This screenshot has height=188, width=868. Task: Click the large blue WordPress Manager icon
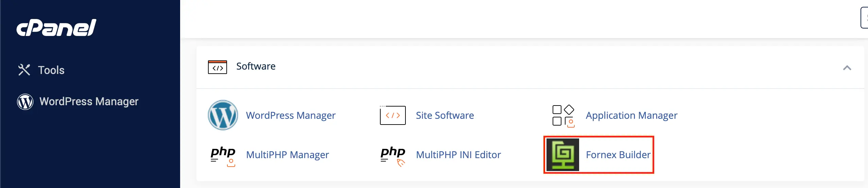click(x=223, y=115)
